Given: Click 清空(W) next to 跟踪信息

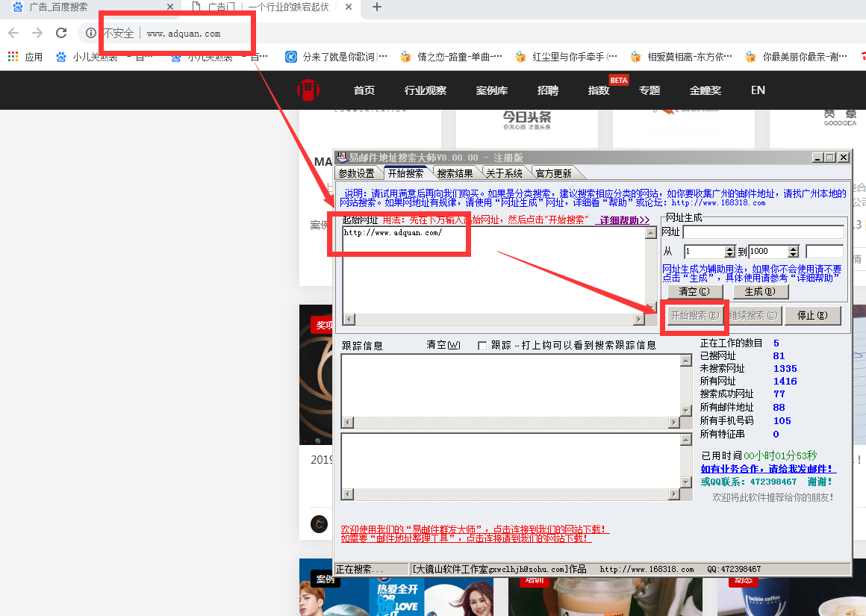Looking at the screenshot, I should coord(443,345).
